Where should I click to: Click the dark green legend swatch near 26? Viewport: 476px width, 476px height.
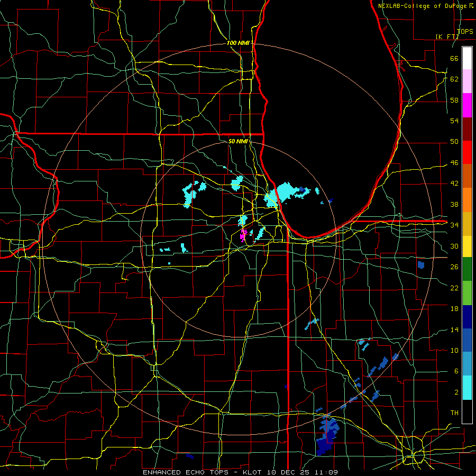[x=467, y=269]
